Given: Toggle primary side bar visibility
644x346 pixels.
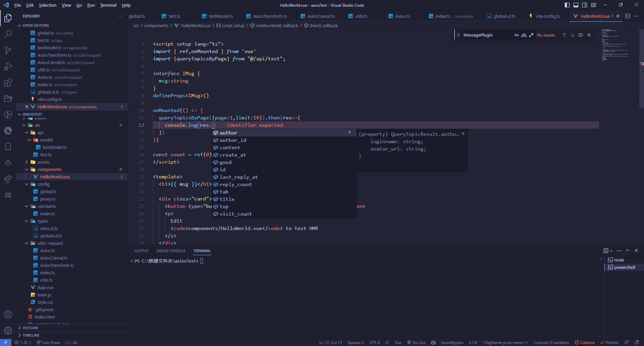Looking at the screenshot, I should (567, 5).
